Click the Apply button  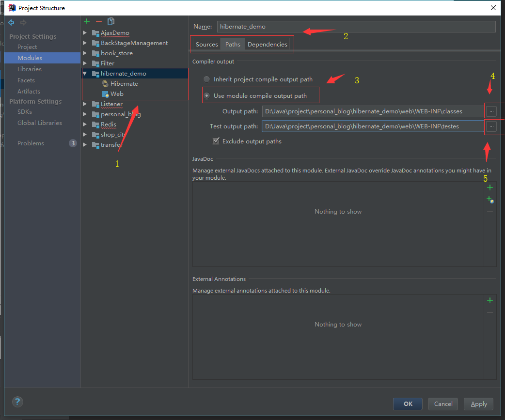478,404
